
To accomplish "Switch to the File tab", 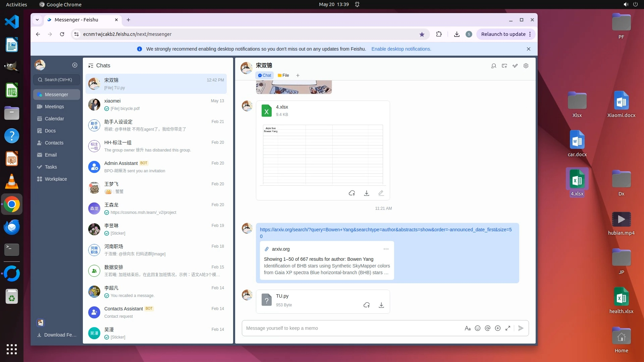I will (x=283, y=75).
